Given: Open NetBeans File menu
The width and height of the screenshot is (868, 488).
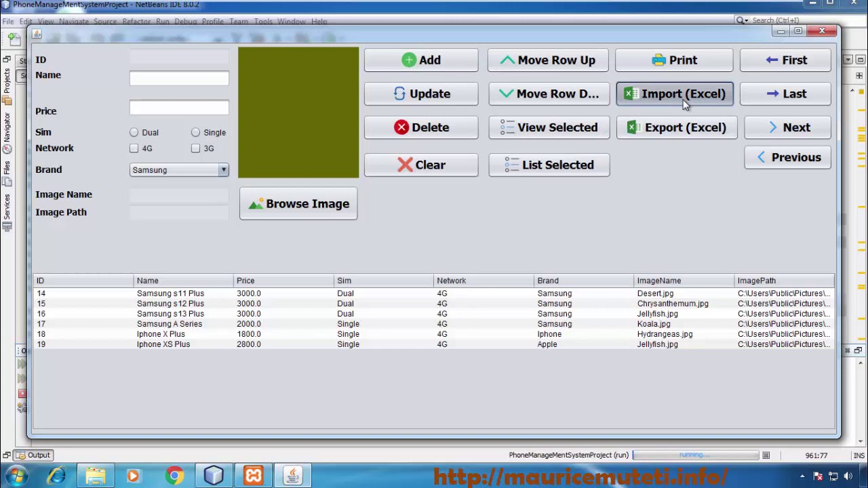Looking at the screenshot, I should [x=8, y=22].
